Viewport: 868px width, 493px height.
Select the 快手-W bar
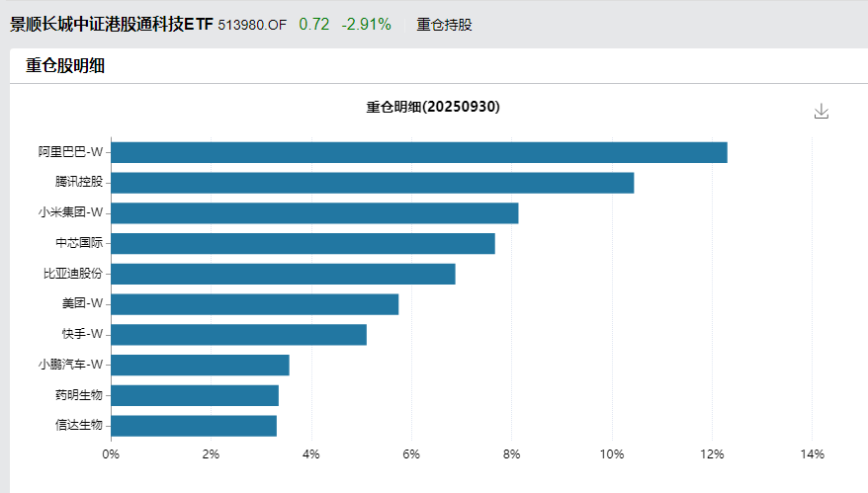[x=238, y=335]
